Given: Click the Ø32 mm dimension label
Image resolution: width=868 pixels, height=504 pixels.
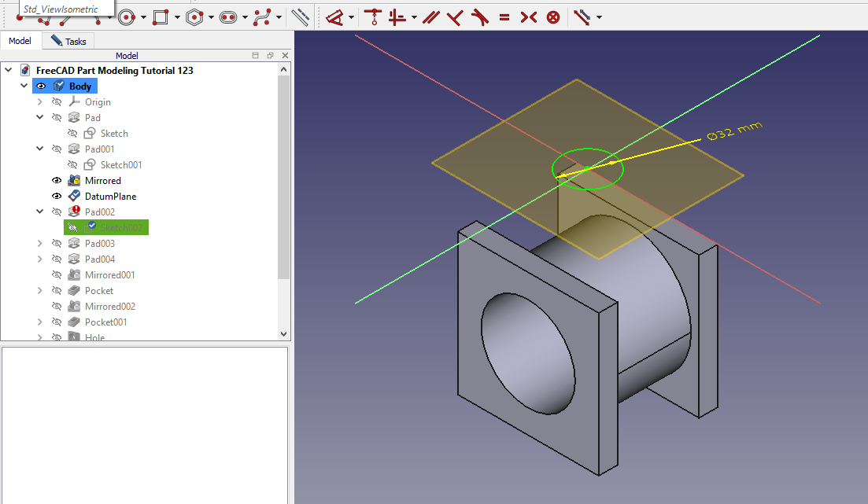Looking at the screenshot, I should point(734,132).
